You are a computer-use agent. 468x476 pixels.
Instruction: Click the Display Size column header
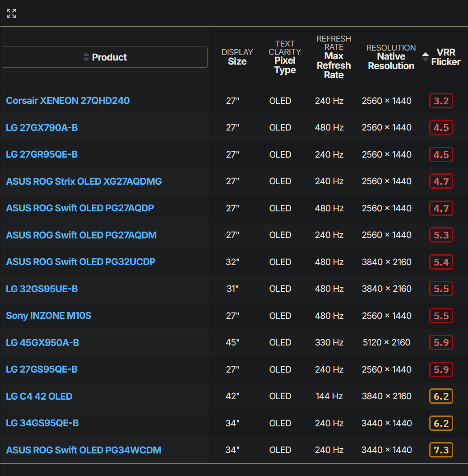[x=237, y=57]
